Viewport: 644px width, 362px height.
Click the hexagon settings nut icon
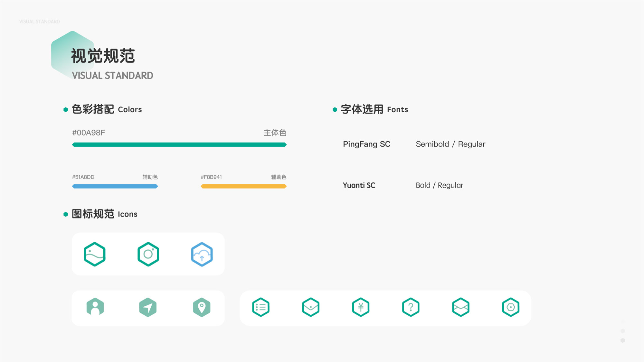pos(511,307)
